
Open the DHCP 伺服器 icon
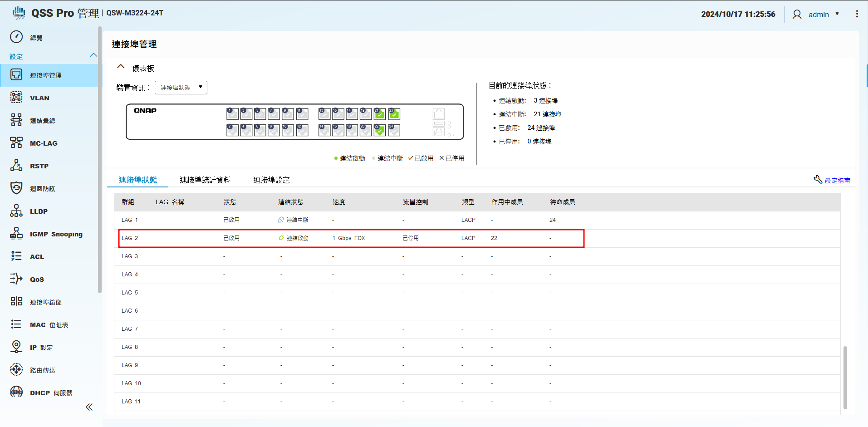[16, 392]
